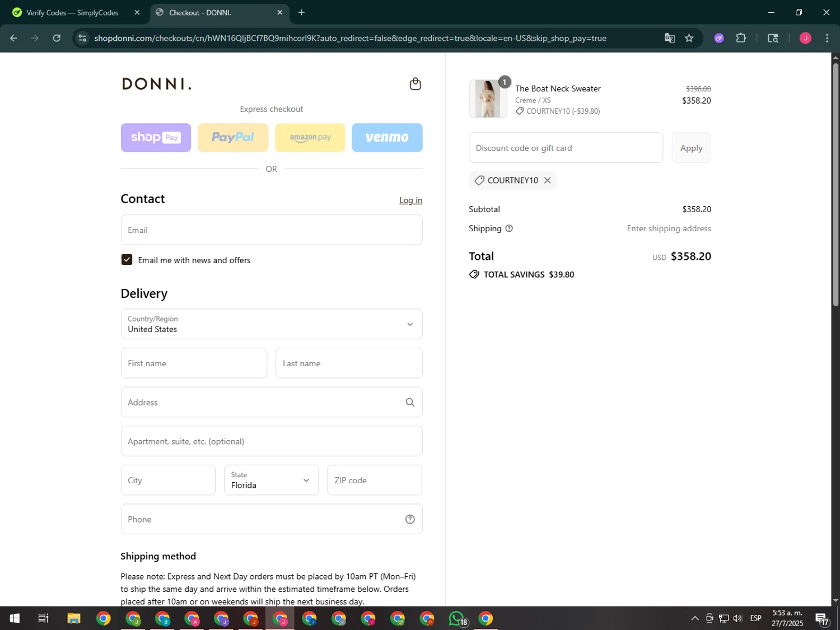The width and height of the screenshot is (840, 630).
Task: Open the shopping bag cart icon
Action: (x=415, y=84)
